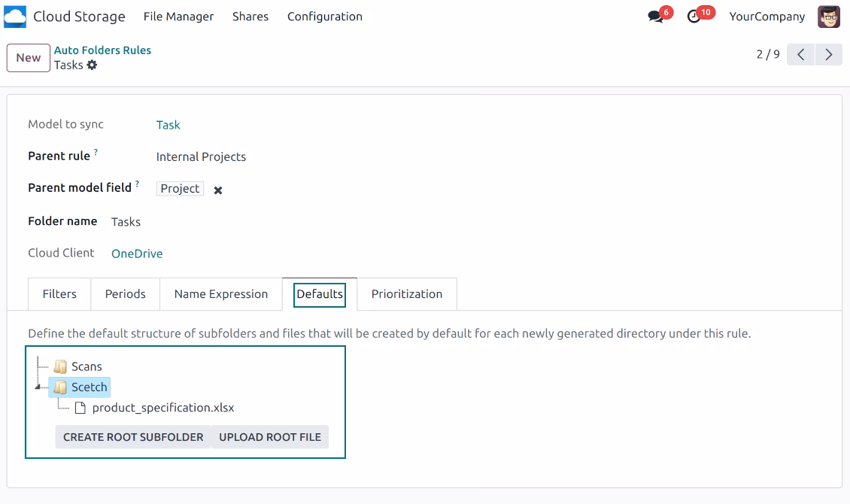Click the user avatar picture
The width and height of the screenshot is (850, 504).
click(829, 17)
